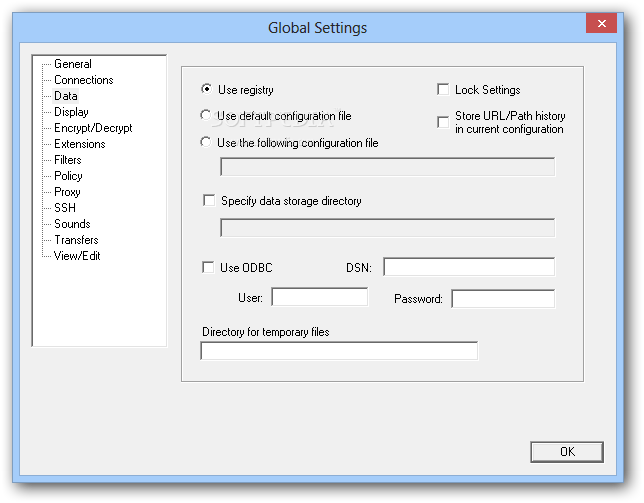644x503 pixels.
Task: Confirm settings with the OK button
Action: click(x=567, y=452)
